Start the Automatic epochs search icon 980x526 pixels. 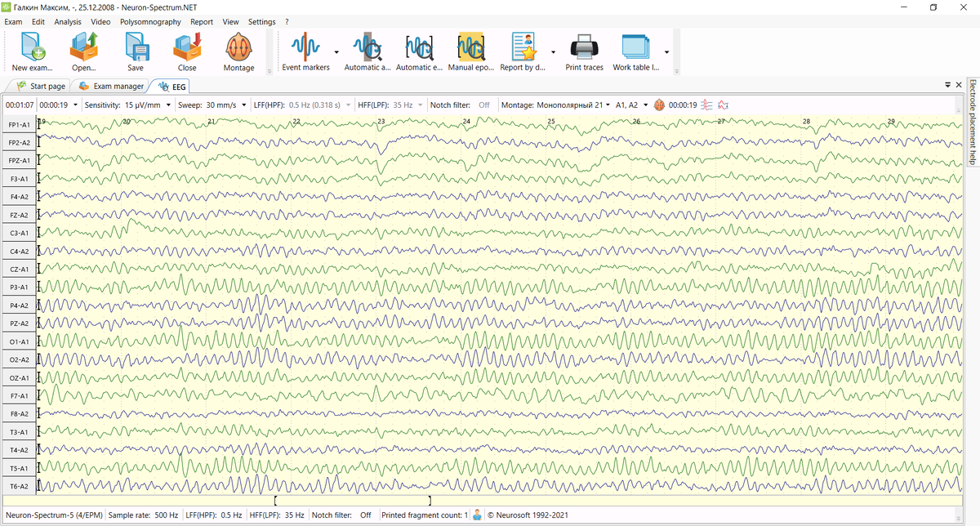419,47
